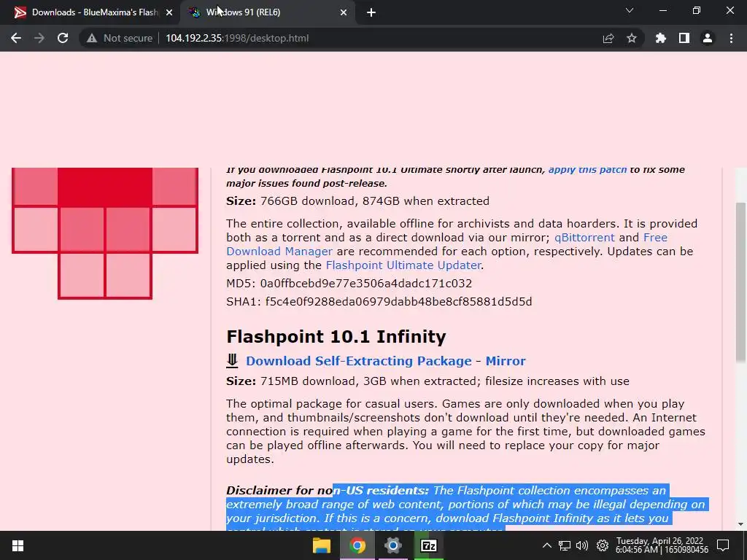The image size is (747, 560).
Task: Open the Extensions puzzle icon
Action: (x=661, y=38)
